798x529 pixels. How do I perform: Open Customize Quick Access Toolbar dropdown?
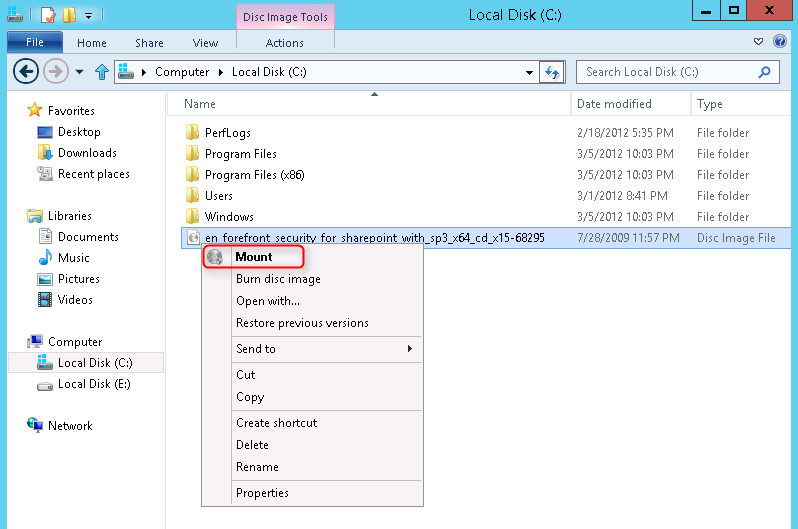[x=89, y=16]
